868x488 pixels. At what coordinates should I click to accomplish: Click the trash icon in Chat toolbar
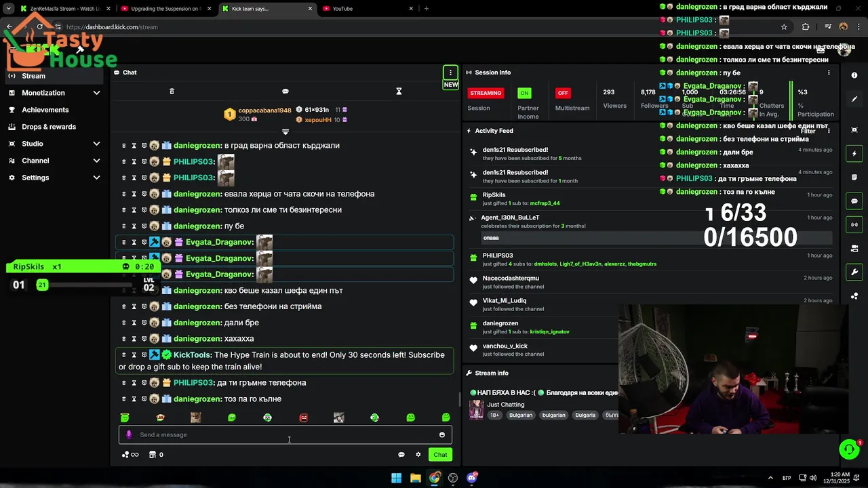pos(172,91)
